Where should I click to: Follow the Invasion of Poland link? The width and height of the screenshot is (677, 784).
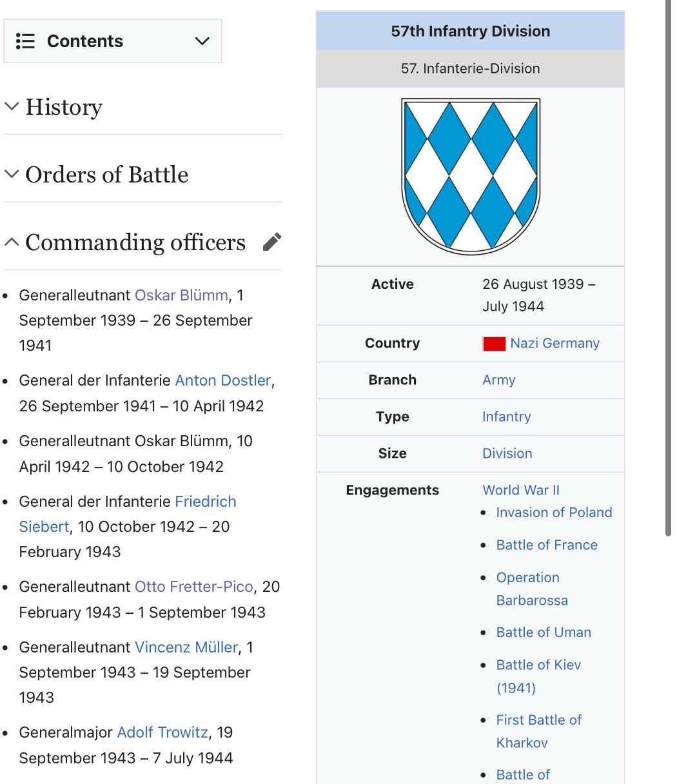click(554, 513)
